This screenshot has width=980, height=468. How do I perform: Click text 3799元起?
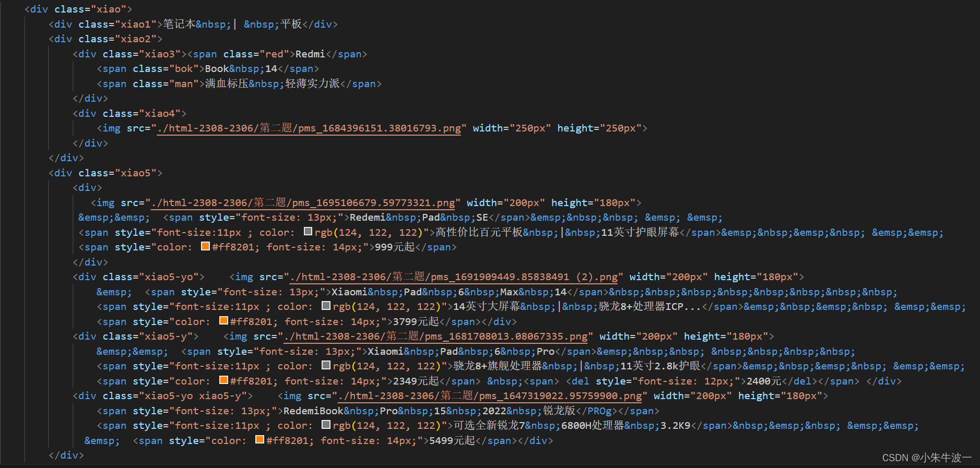click(x=416, y=322)
